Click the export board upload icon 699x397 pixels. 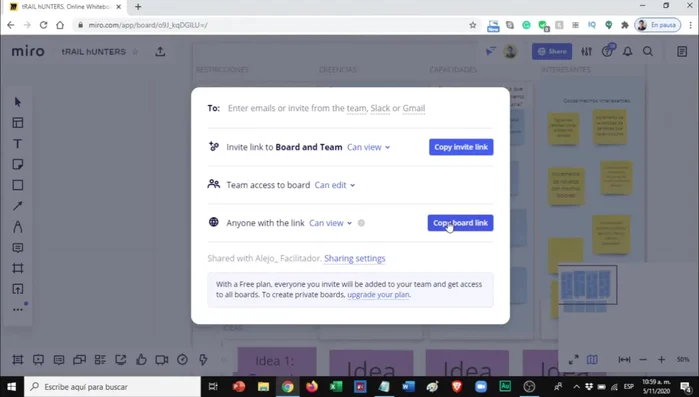[160, 52]
